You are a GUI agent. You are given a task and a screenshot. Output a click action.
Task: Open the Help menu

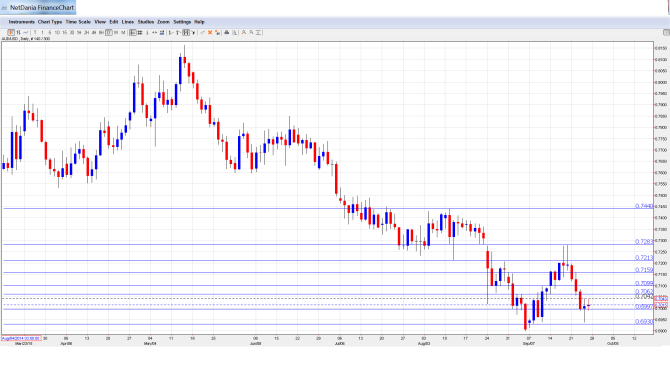click(x=199, y=22)
